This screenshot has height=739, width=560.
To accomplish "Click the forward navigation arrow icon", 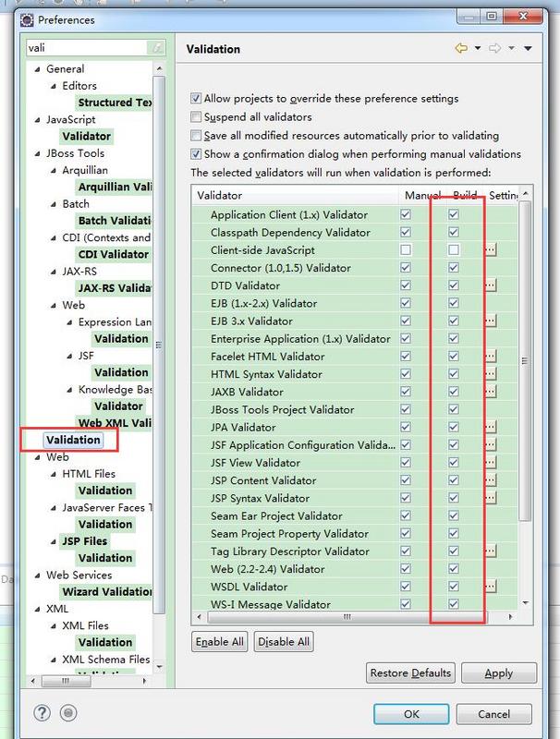I will click(x=494, y=48).
